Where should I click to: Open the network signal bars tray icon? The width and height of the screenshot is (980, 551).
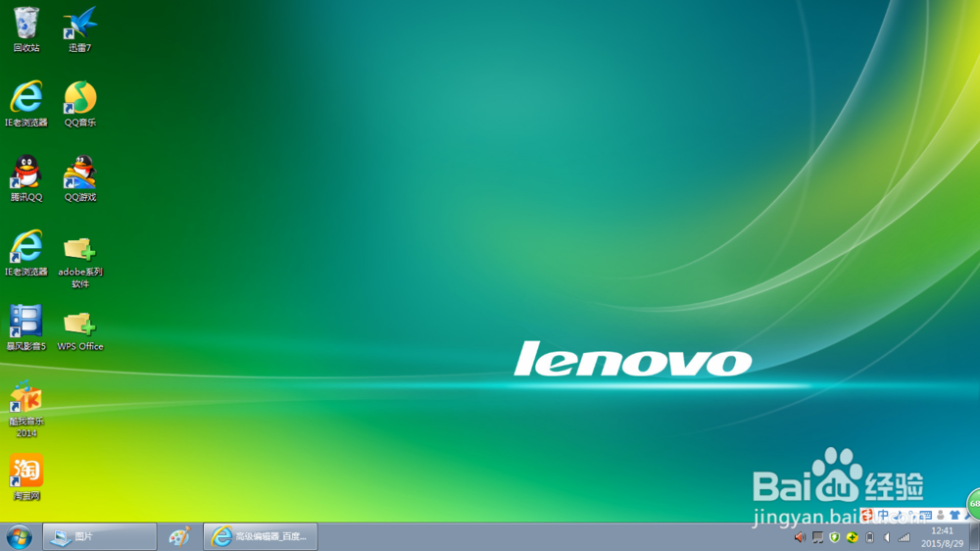click(904, 537)
